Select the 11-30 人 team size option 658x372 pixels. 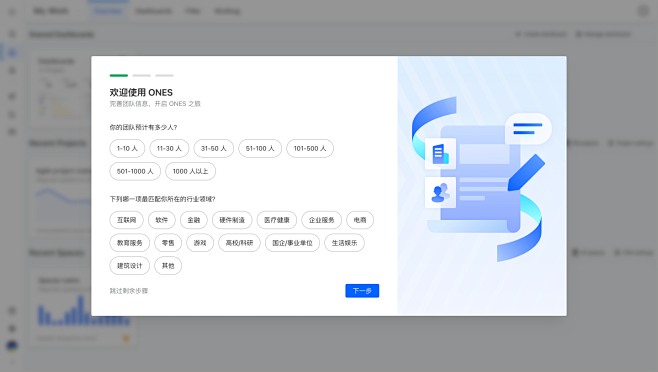point(169,148)
